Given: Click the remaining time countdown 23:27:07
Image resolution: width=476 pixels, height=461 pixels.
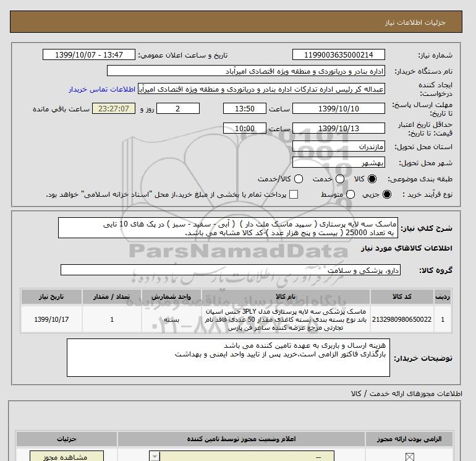Looking at the screenshot, I should point(114,108).
